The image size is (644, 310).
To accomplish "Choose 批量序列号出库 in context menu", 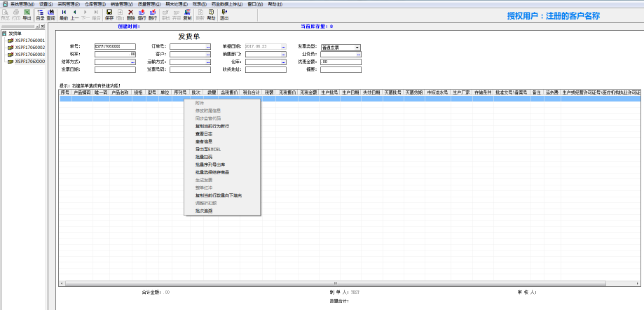I will coord(222,164).
